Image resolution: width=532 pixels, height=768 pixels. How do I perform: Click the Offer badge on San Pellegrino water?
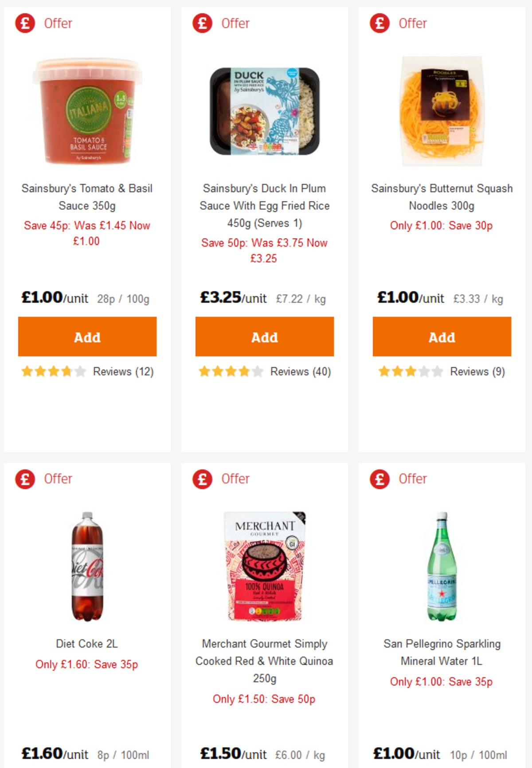click(x=397, y=478)
